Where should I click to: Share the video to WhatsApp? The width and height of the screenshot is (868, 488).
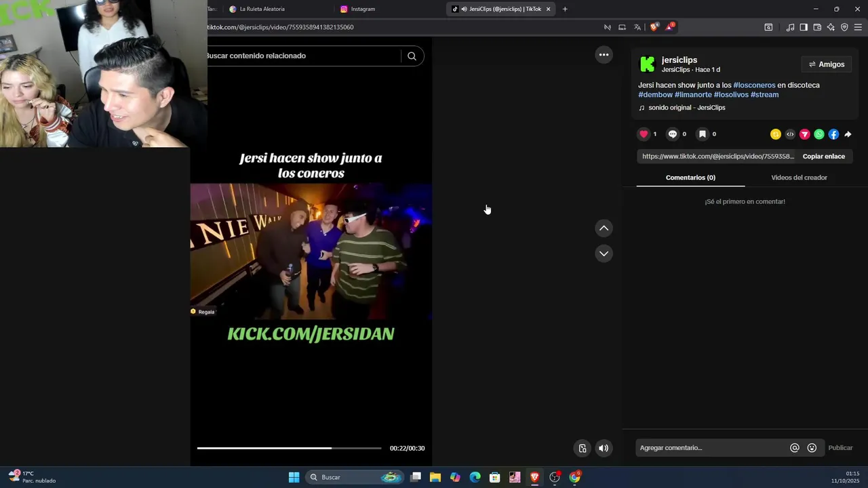(819, 134)
